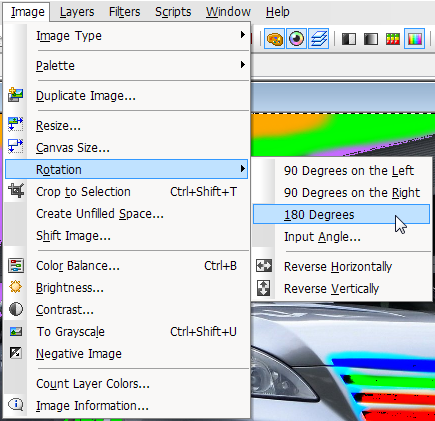Click the Resize icon in Image menu
The width and height of the screenshot is (435, 421).
16,124
